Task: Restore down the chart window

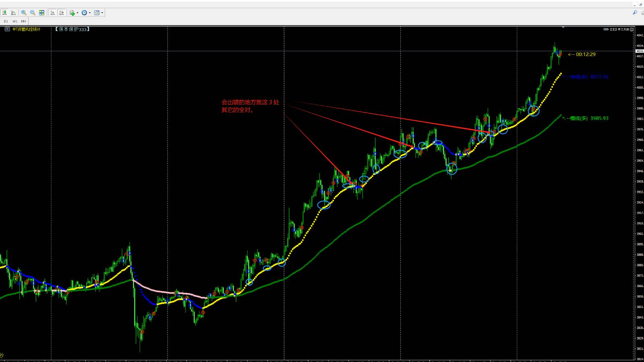Action: coord(640,5)
